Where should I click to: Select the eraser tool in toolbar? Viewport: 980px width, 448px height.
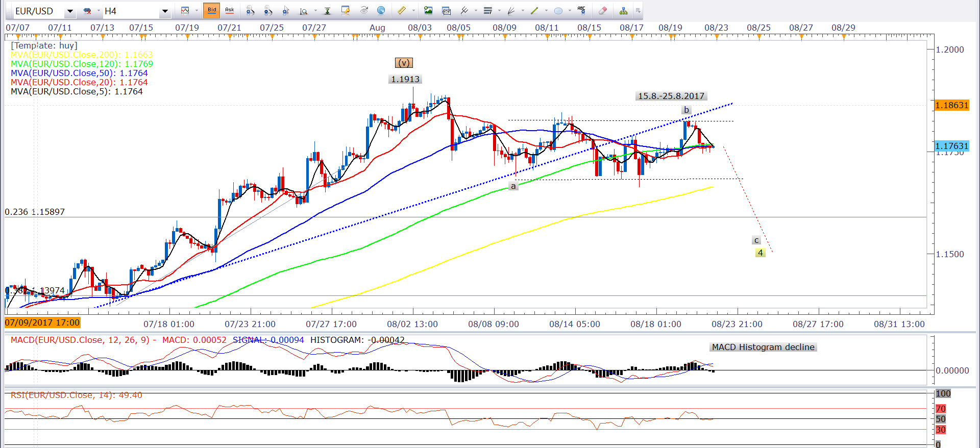603,11
